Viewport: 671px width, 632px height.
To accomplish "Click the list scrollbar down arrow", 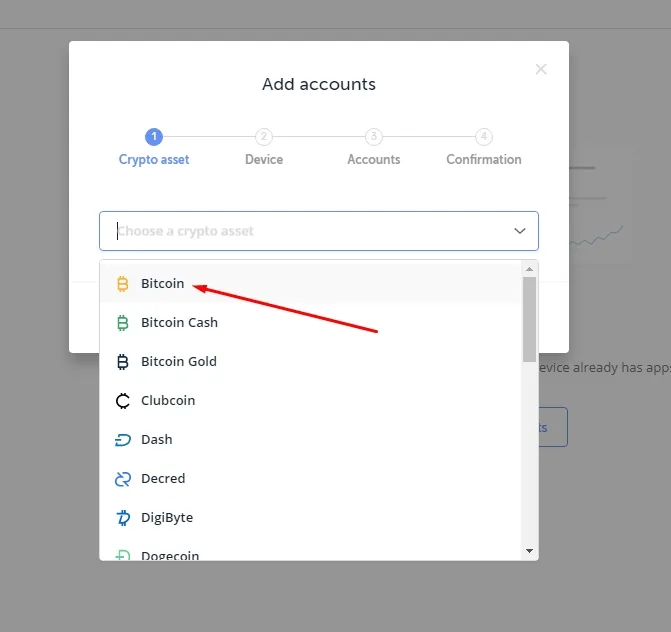I will [x=529, y=551].
